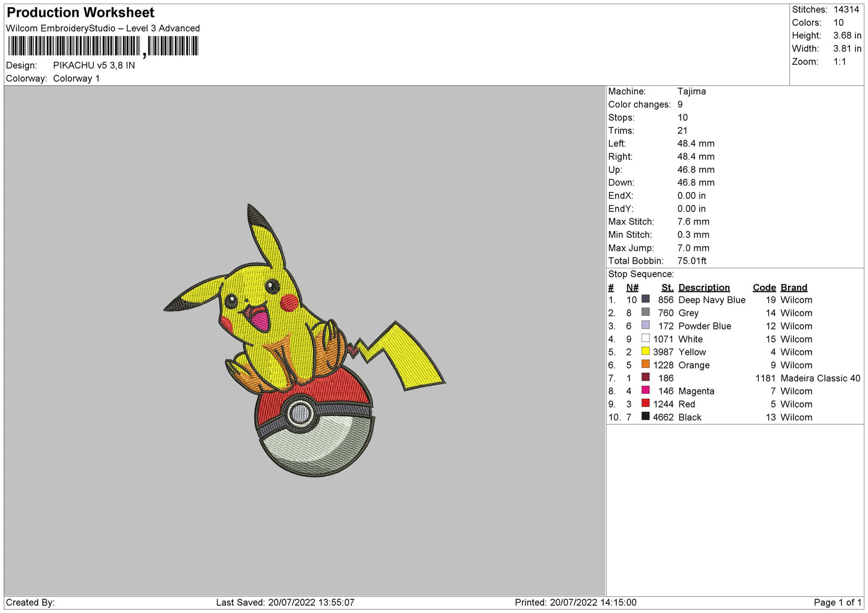Click the Deep Navy Blue color swatch
868x613 pixels.
click(645, 299)
